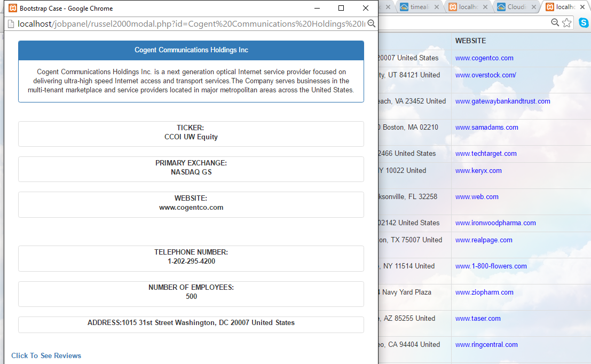Click the NASDAQ GS exchange value

coord(191,172)
